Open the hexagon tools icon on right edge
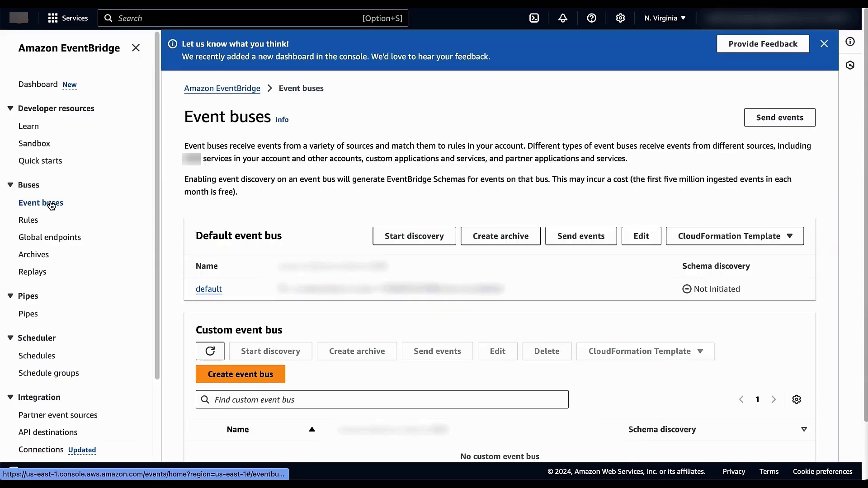 click(x=850, y=65)
